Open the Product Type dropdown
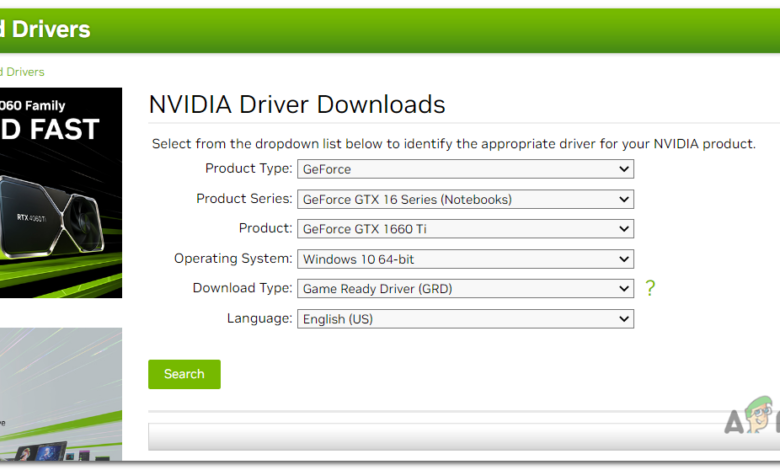Screen dimensions: 780x470 (x=465, y=169)
